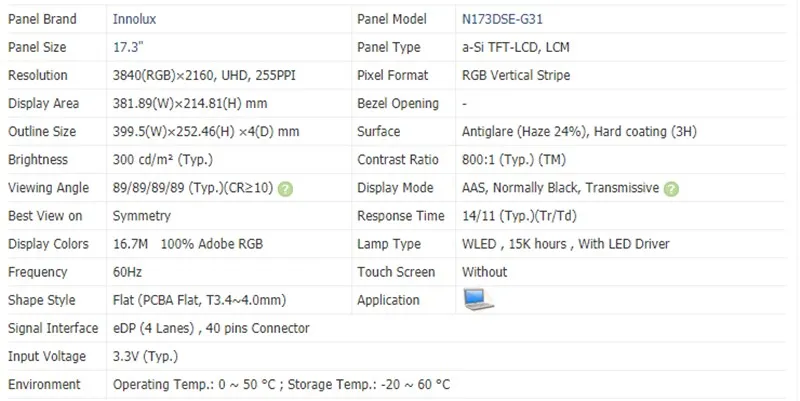Click the Signal Interface eDP value
Viewport: 800px width, 401px height.
click(x=211, y=328)
